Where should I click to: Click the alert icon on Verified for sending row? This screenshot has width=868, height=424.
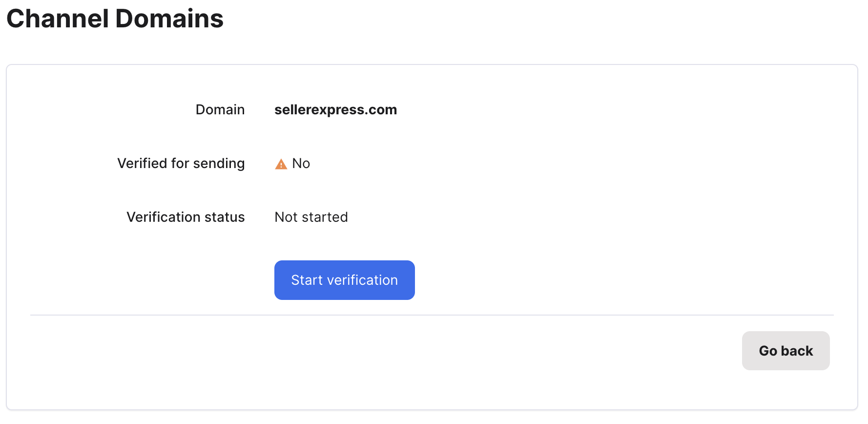click(280, 164)
